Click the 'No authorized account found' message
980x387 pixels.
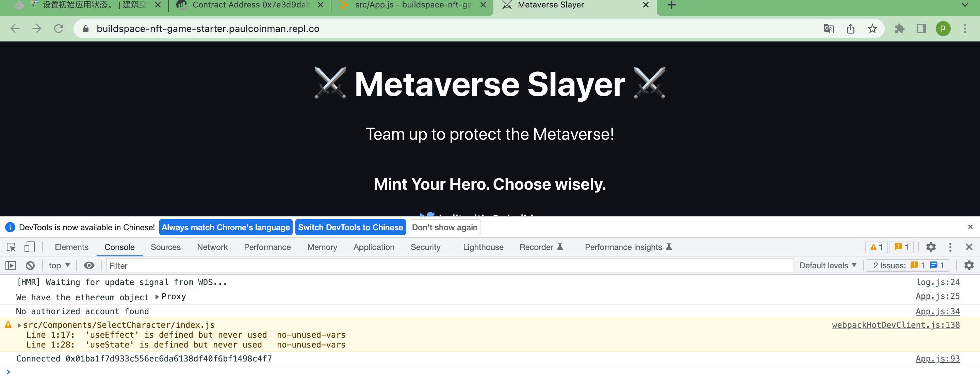82,312
